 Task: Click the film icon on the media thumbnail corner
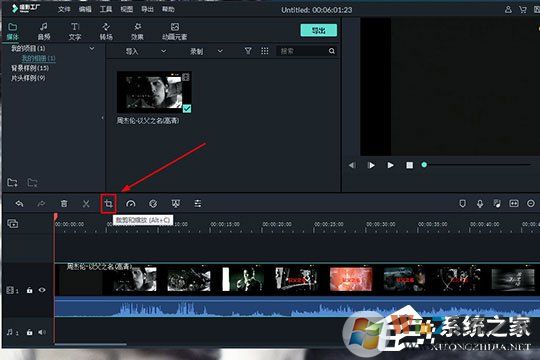[186, 76]
